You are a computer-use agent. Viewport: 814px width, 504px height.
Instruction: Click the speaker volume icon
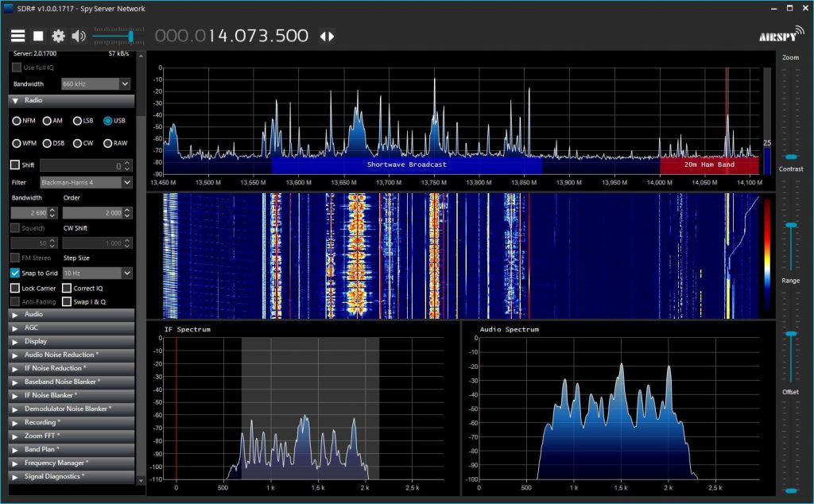coord(79,35)
